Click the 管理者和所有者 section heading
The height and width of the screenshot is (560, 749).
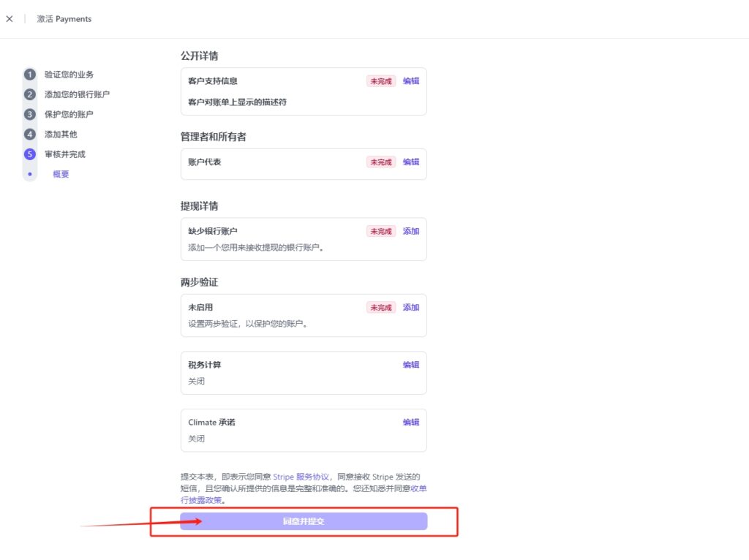[x=213, y=137]
